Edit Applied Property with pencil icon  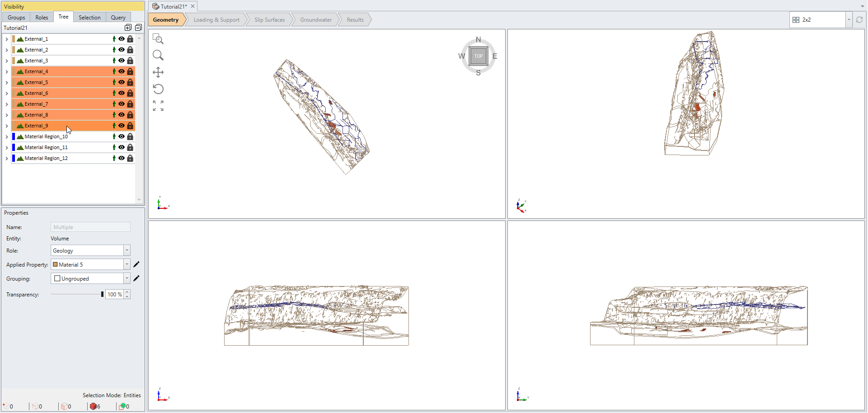tap(136, 264)
